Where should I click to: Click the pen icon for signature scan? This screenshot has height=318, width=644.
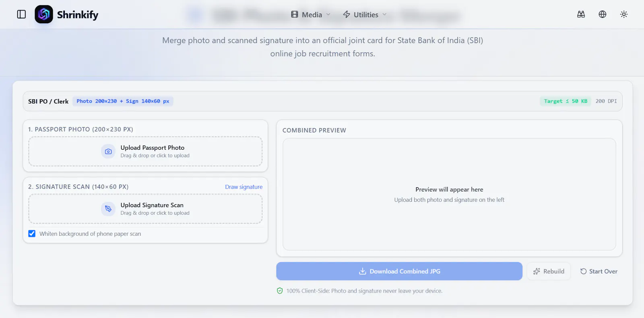coord(108,209)
